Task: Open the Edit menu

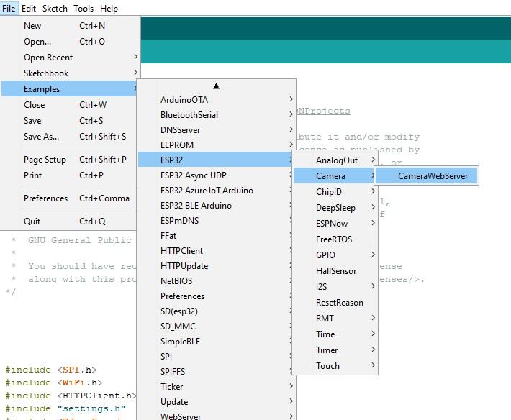Action: point(29,8)
